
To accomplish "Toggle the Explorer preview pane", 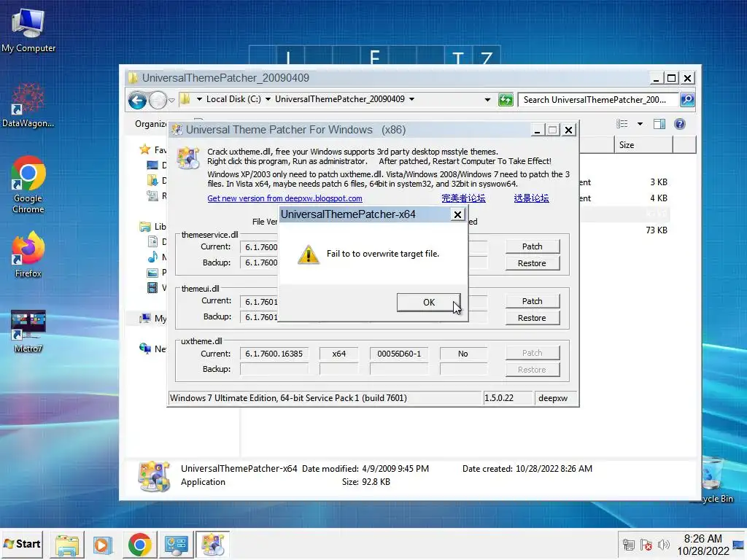I will click(x=659, y=124).
